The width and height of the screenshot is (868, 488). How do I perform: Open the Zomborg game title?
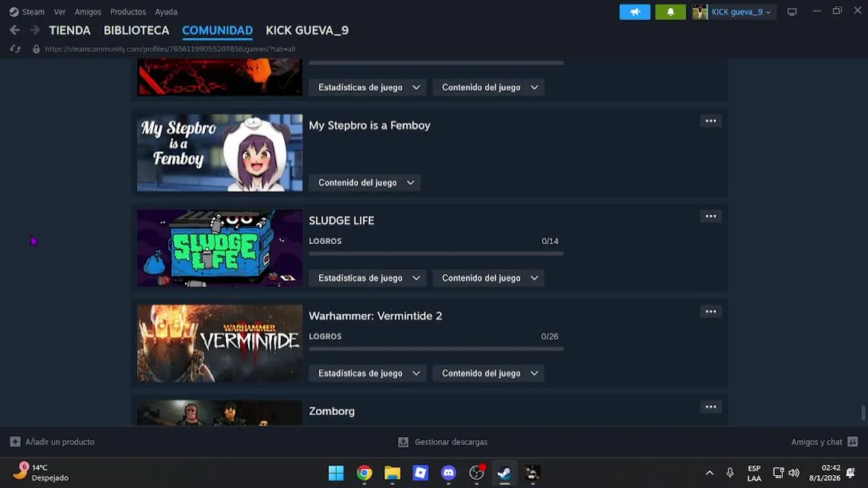point(332,411)
